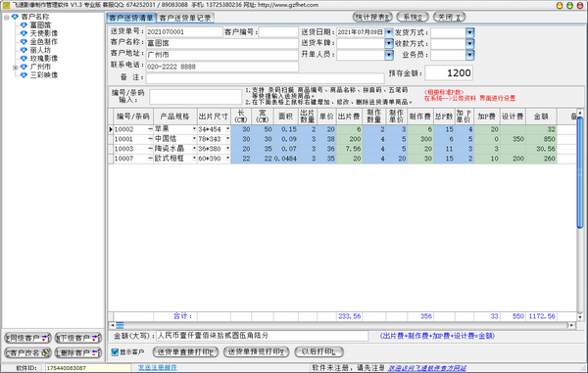Image resolution: width=588 pixels, height=373 pixels.
Task: Open the 发送注册邮件 link
Action: 158,368
